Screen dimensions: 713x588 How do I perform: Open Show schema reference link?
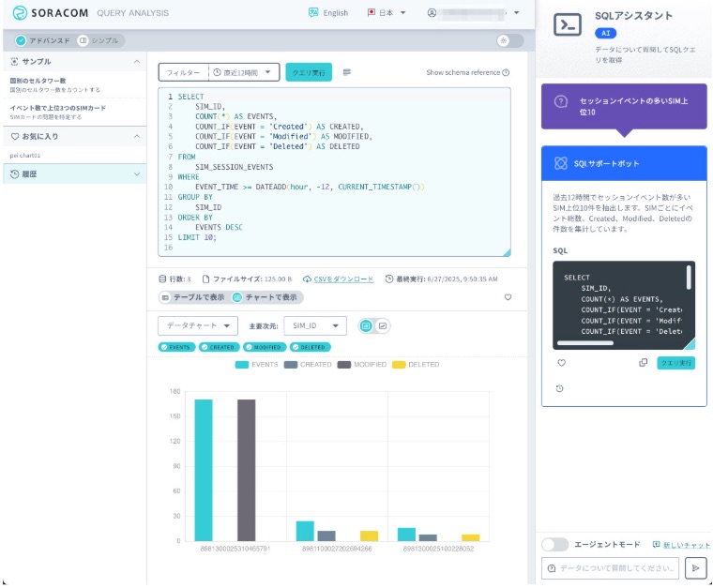coord(463,72)
